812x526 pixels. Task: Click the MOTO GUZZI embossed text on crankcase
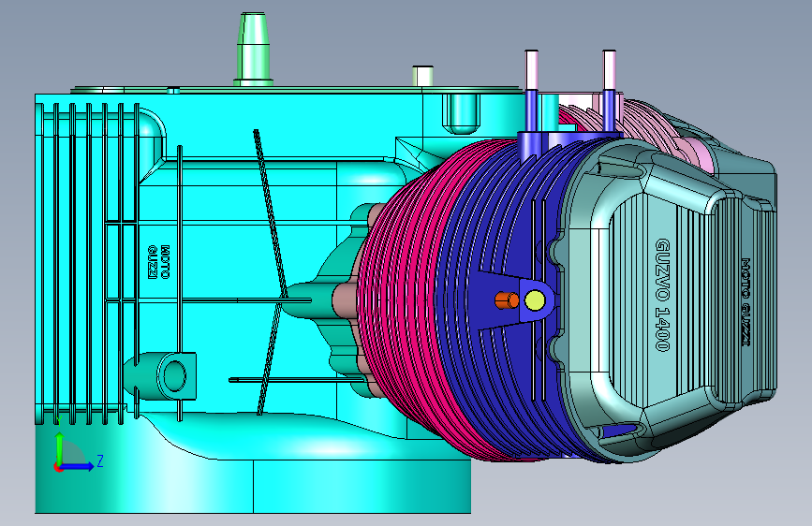[x=158, y=262]
